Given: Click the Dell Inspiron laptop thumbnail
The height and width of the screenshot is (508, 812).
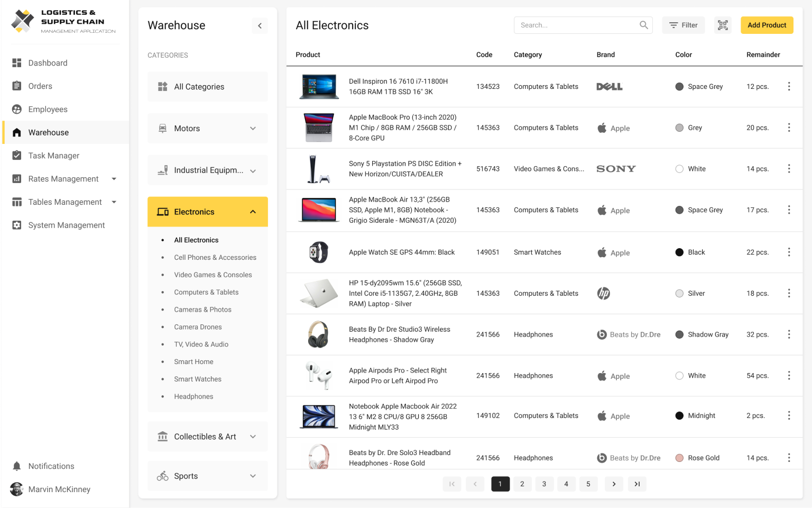Looking at the screenshot, I should tap(319, 87).
